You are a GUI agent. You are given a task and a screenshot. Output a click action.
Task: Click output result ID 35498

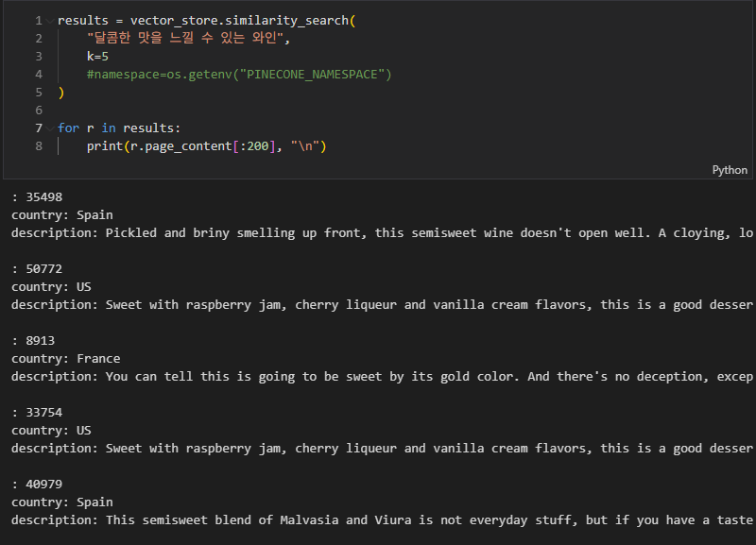[x=43, y=197]
